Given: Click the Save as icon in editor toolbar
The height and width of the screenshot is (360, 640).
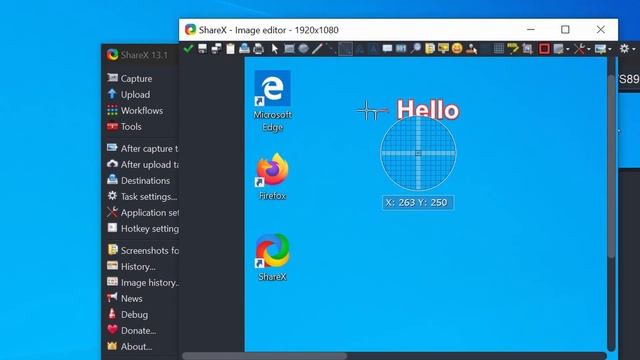Looking at the screenshot, I should 216,49.
